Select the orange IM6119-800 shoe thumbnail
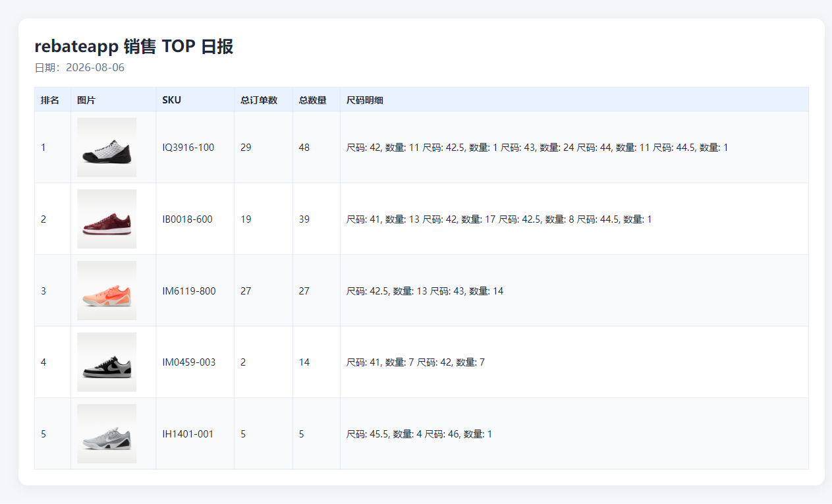Viewport: 832px width, 504px height. 107,291
